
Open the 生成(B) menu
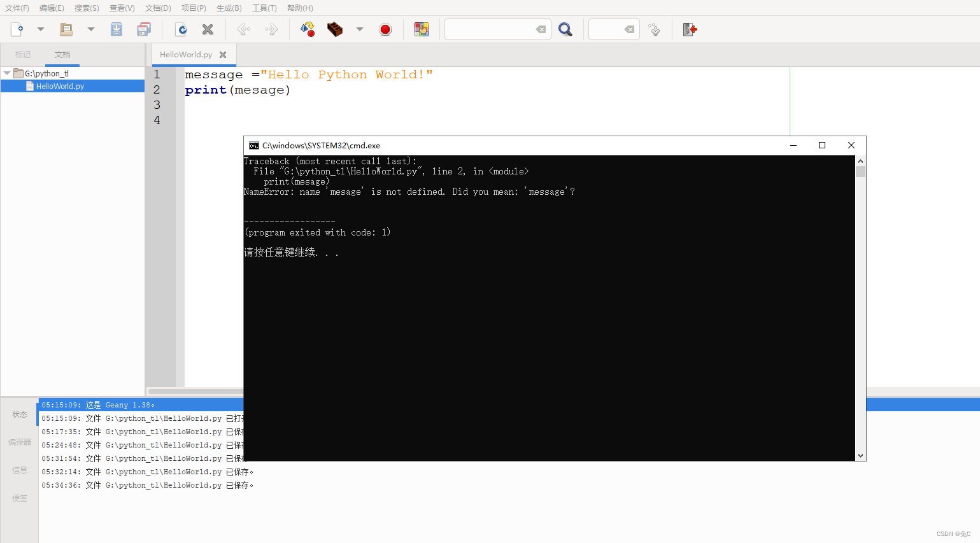pyautogui.click(x=229, y=8)
